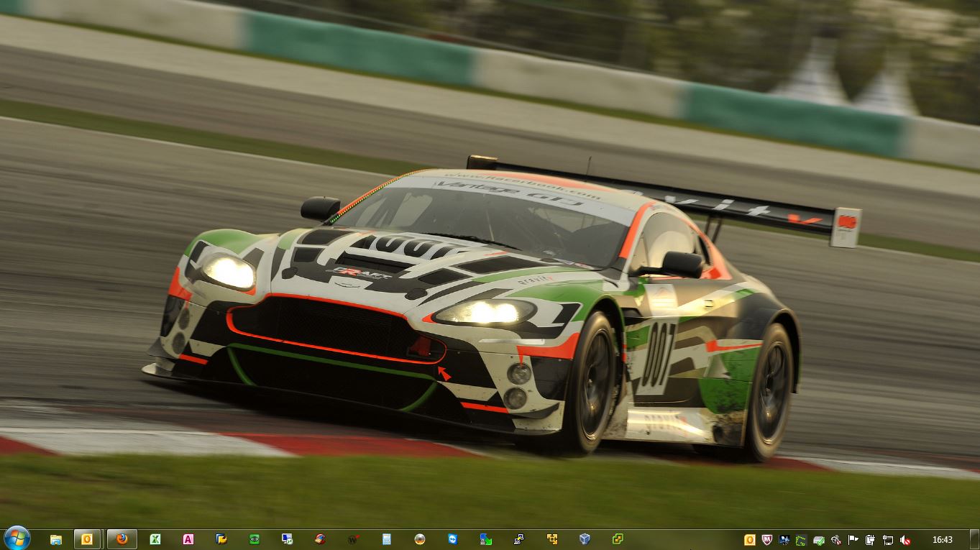980x550 pixels.
Task: Open the Windows Start menu
Action: pyautogui.click(x=16, y=538)
